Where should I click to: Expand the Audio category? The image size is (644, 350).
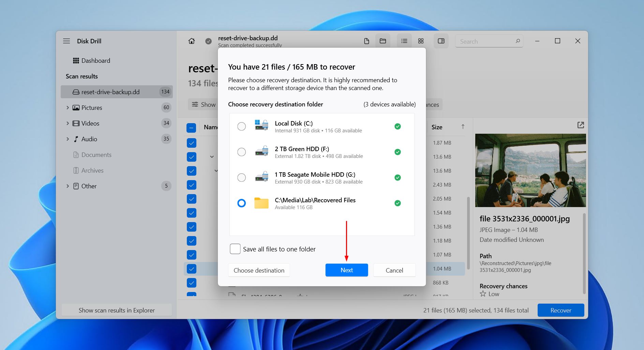coord(68,139)
